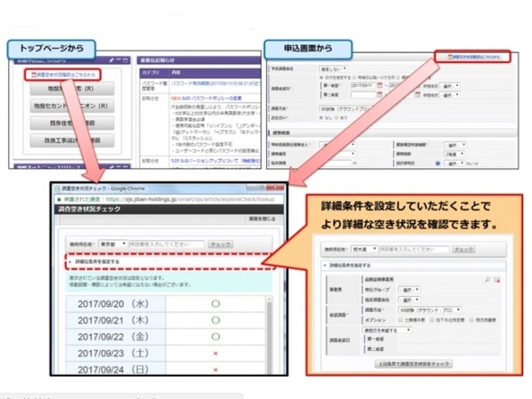
Task: Open 申込グループ select dropdown
Action: click(x=408, y=290)
